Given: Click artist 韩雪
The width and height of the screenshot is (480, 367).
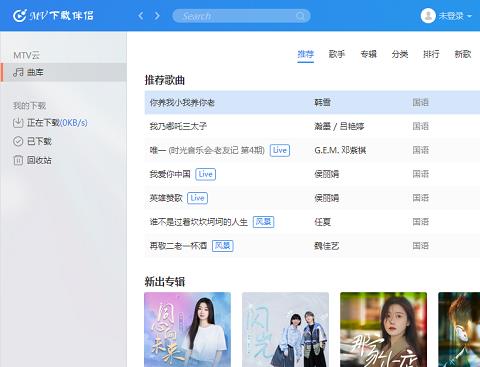Looking at the screenshot, I should tap(322, 102).
